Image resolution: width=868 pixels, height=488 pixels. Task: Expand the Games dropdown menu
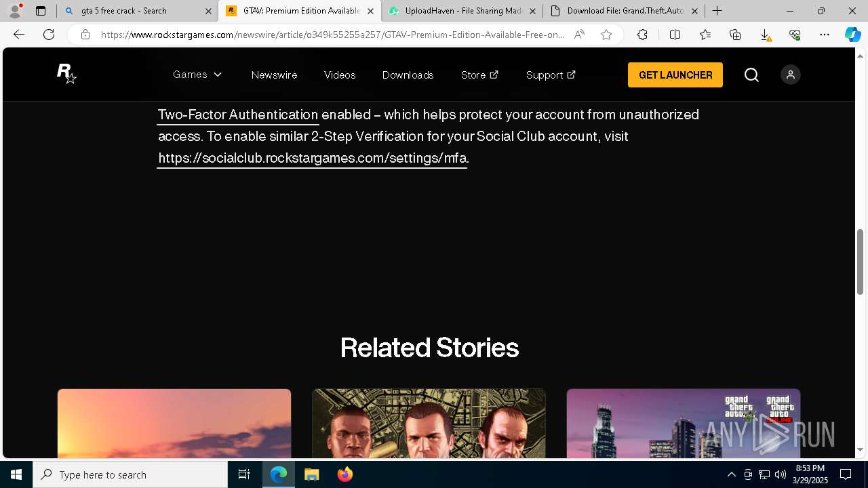click(197, 75)
